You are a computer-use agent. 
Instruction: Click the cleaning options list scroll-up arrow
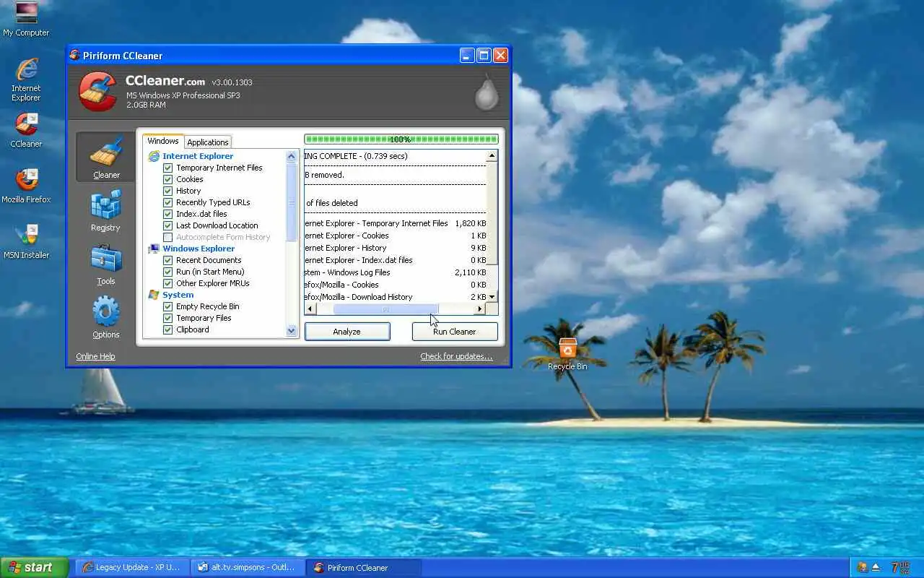pos(292,156)
